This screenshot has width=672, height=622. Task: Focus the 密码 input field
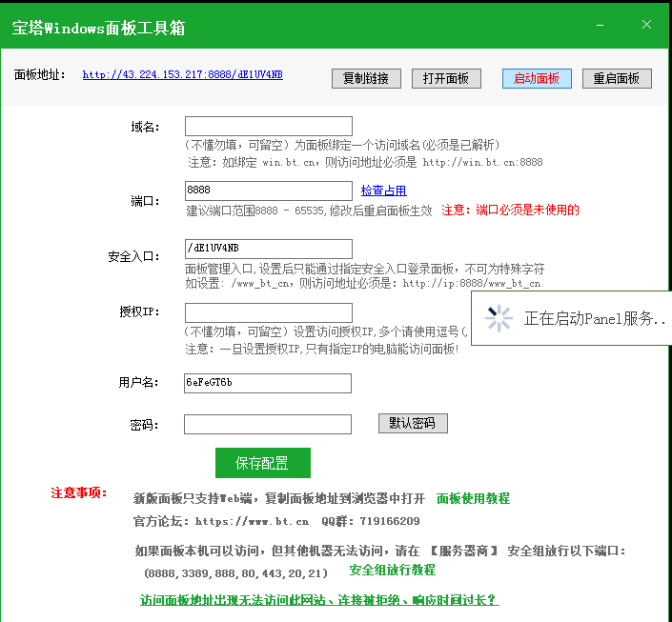[x=268, y=424]
